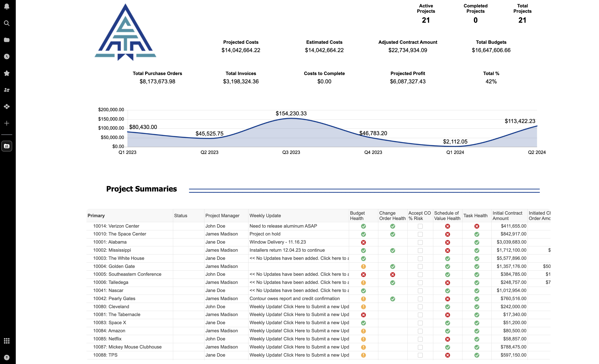599x364 pixels.
Task: Click the Project Manager column header
Action: [x=226, y=216]
